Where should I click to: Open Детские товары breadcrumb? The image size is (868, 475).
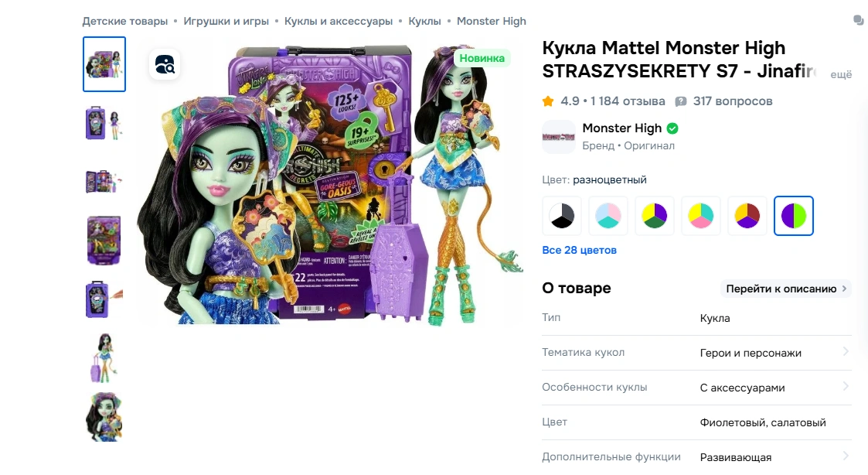[125, 21]
